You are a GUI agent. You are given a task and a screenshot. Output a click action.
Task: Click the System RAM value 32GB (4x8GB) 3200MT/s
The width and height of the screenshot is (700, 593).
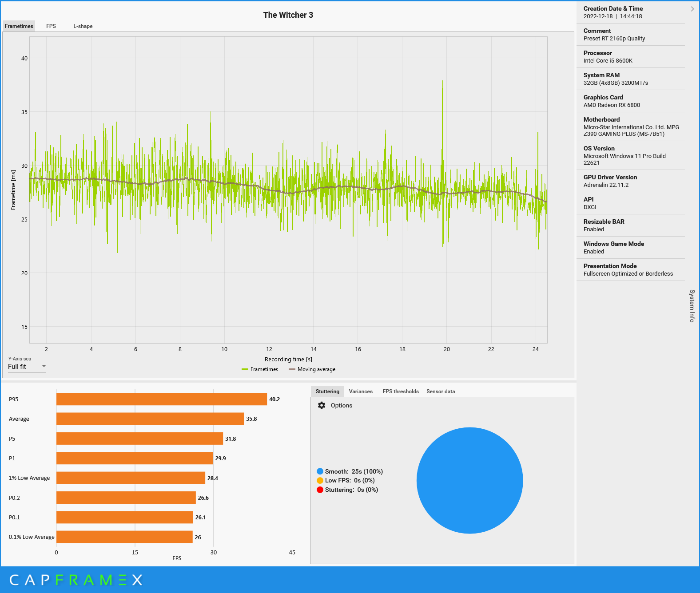pos(616,83)
